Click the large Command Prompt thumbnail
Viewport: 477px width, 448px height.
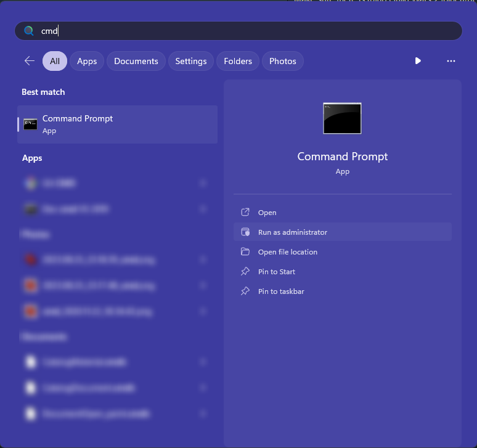pos(342,118)
